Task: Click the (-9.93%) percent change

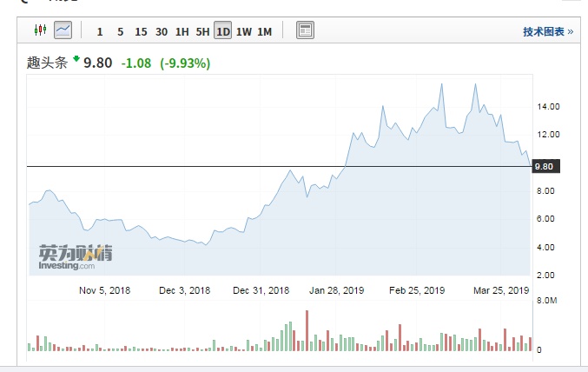Action: pos(185,63)
